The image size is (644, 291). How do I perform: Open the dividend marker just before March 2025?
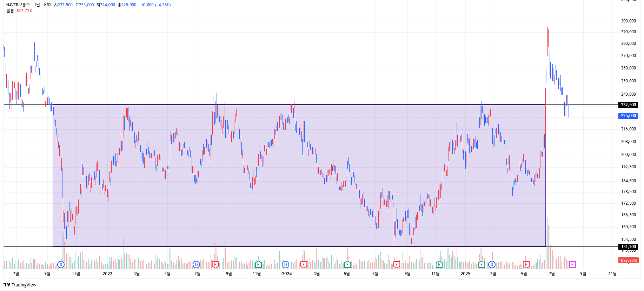click(492, 264)
